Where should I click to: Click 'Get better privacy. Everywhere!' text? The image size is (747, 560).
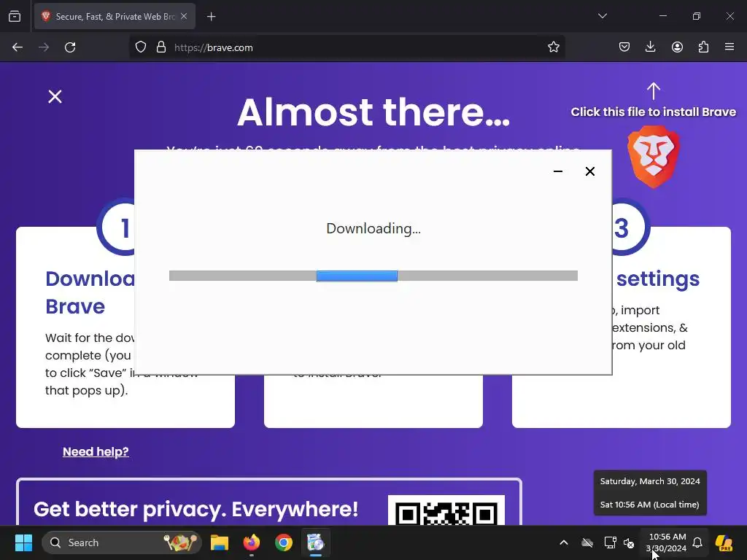click(196, 509)
